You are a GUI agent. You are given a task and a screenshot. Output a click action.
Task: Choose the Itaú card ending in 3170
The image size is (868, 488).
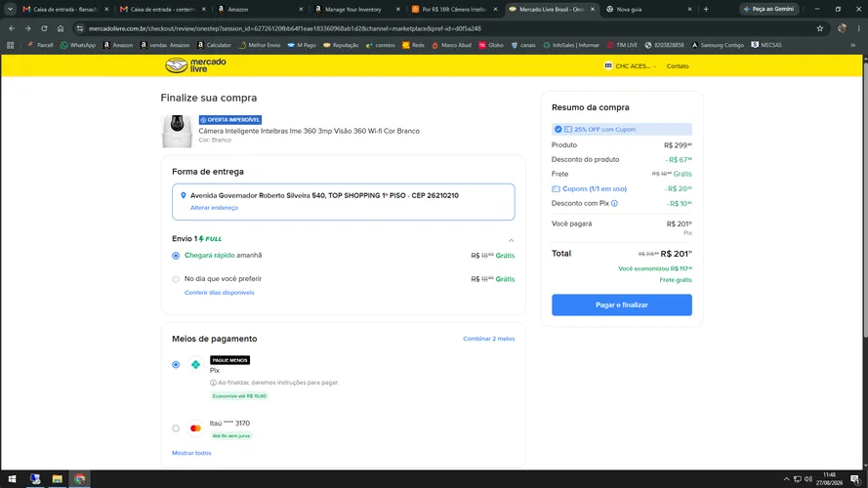point(176,428)
